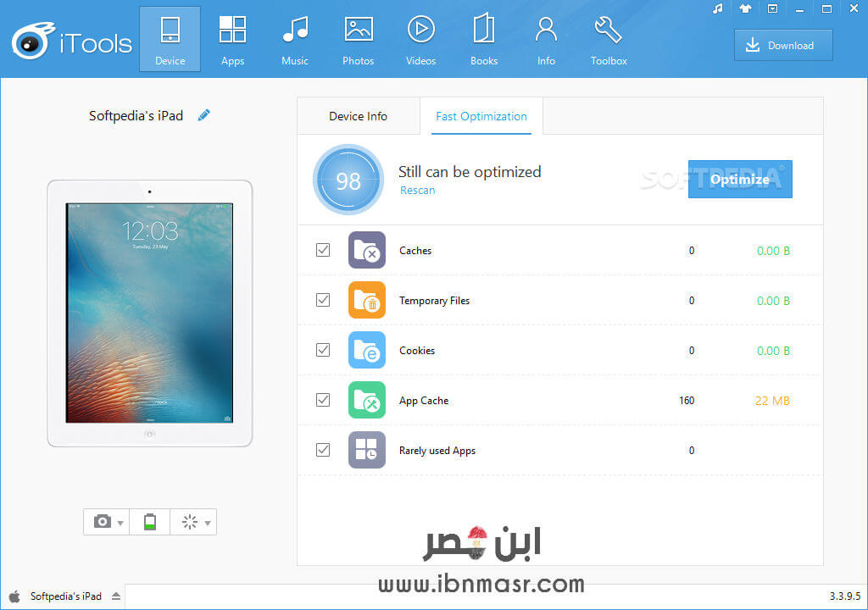Open the Music section
The height and width of the screenshot is (610, 868).
(294, 39)
